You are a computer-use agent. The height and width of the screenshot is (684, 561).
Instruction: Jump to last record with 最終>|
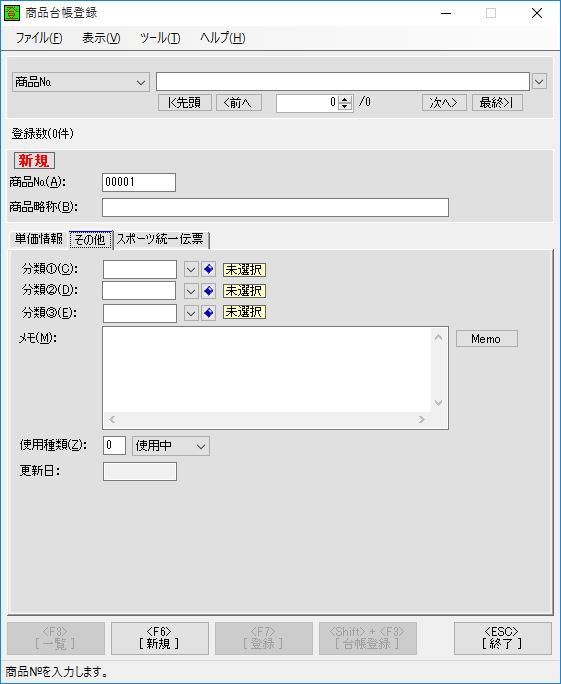497,103
